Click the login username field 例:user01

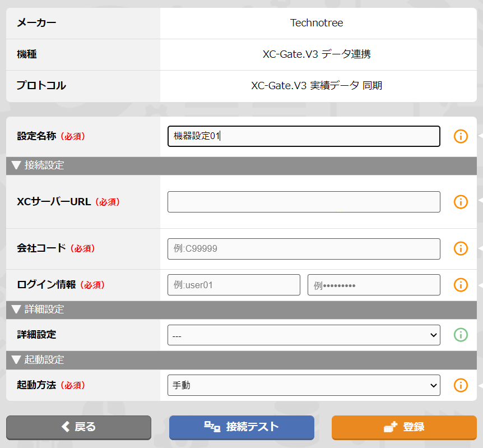[x=234, y=285]
